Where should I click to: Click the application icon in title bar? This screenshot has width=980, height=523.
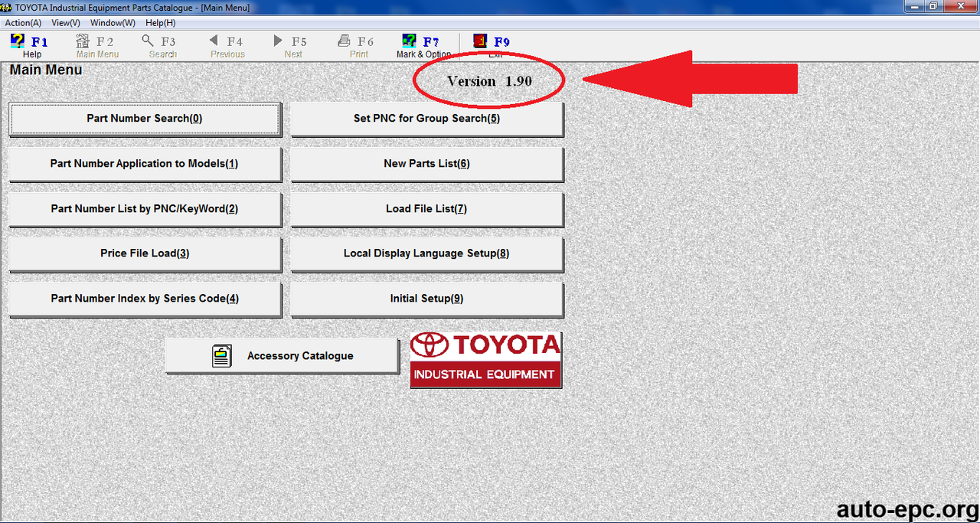7,7
